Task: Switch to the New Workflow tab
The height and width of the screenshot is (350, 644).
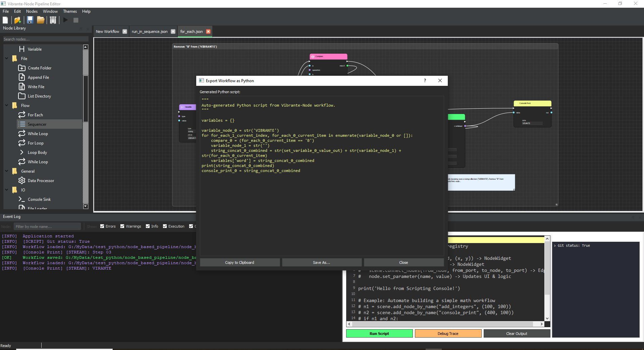Action: point(107,32)
